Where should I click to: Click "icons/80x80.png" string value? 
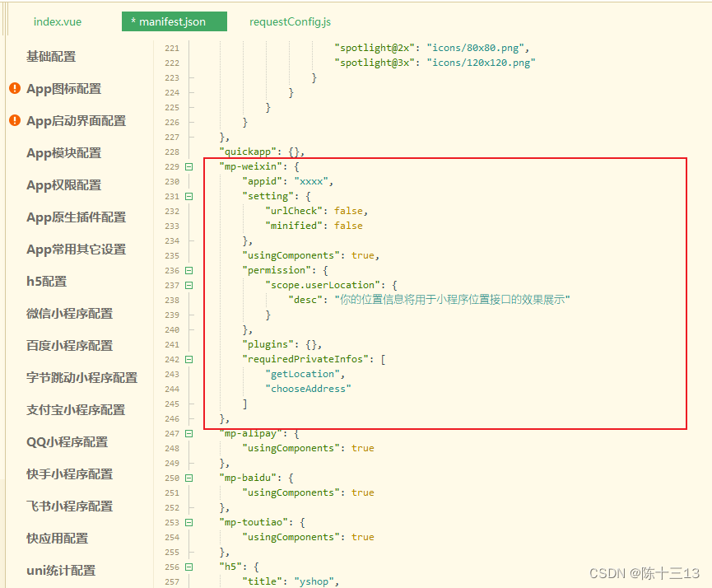476,48
